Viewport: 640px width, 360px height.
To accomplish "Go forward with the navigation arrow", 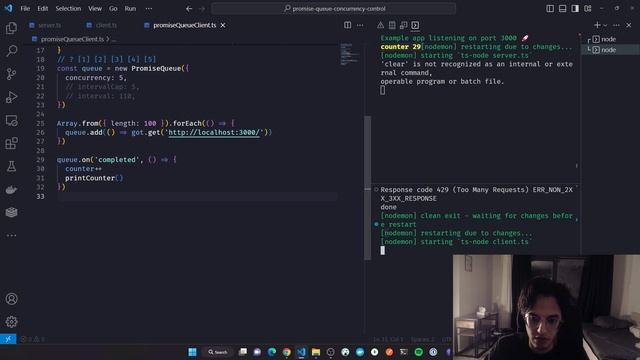I will (202, 9).
